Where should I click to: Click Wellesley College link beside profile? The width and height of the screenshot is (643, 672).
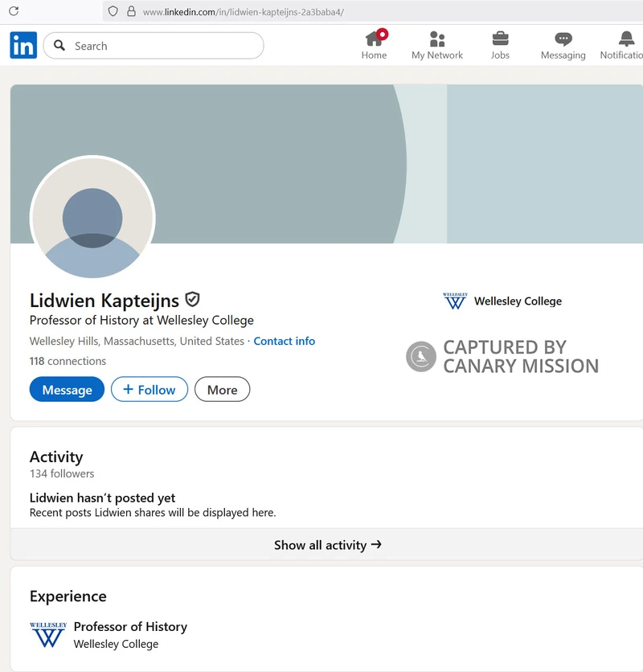518,301
